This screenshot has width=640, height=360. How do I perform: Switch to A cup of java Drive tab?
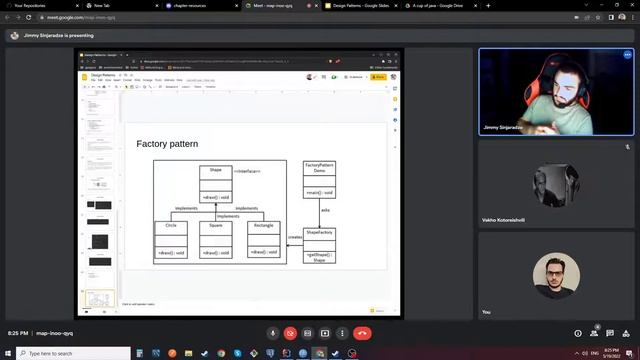(440, 6)
